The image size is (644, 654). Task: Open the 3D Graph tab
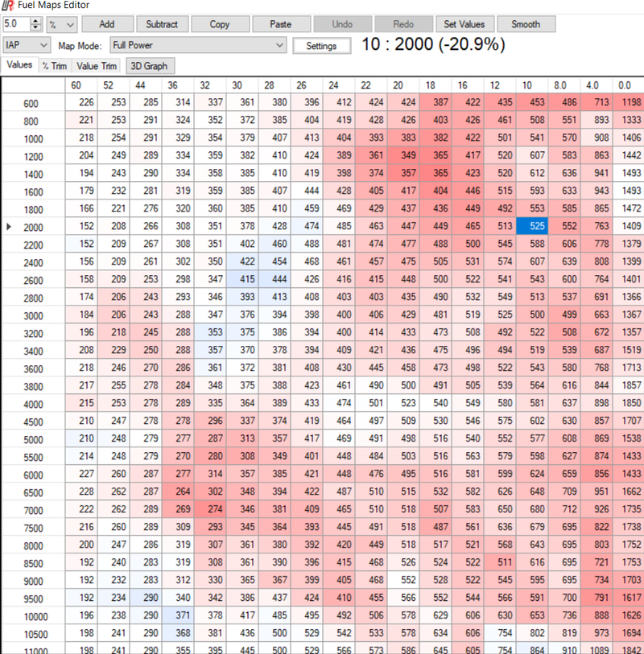(151, 66)
